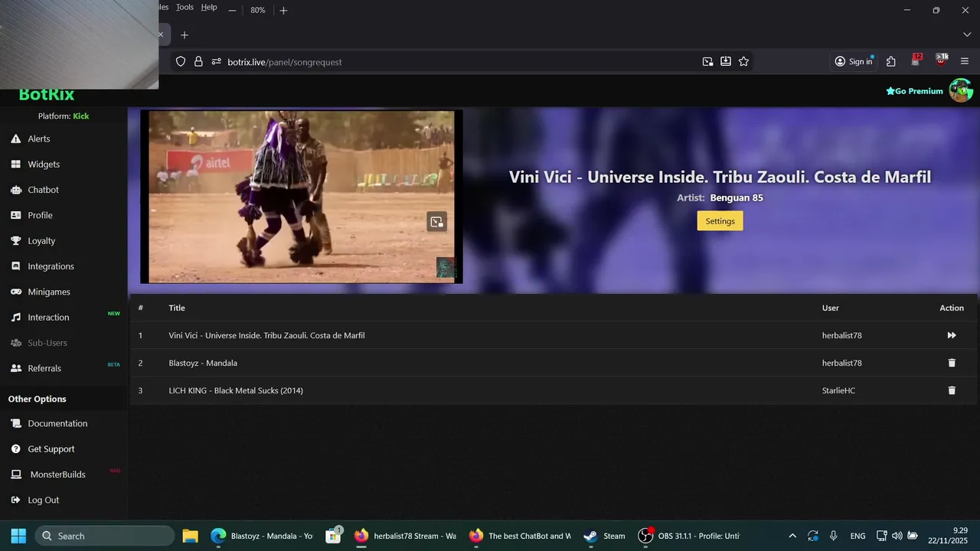Open the Help menu
Viewport: 980px width, 551px height.
pos(209,7)
